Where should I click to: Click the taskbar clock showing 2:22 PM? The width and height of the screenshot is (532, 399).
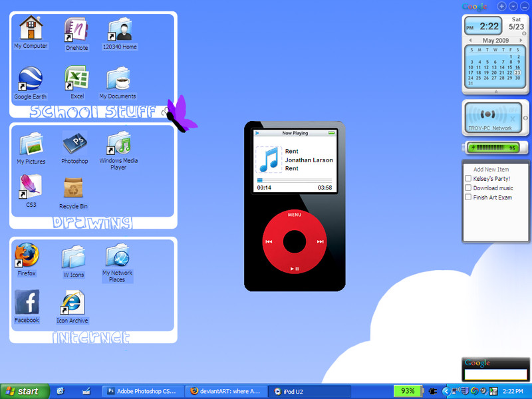513,391
